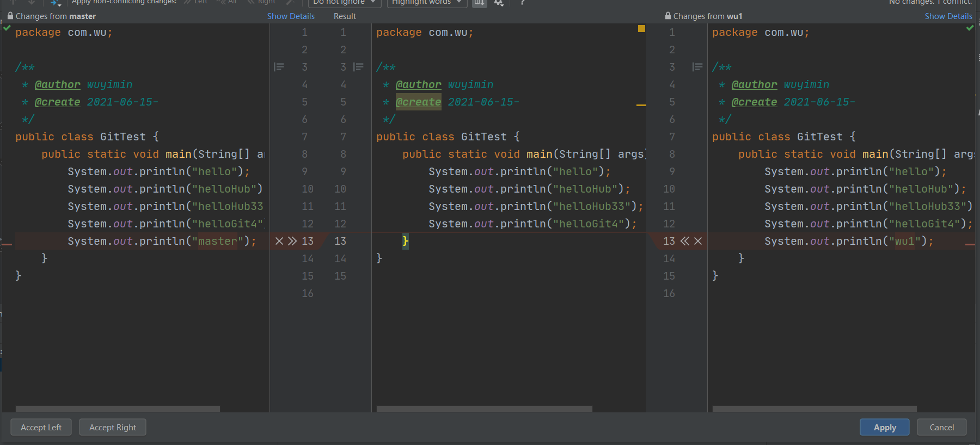Click @create tag in wu1 pane
980x445 pixels.
[x=754, y=102]
